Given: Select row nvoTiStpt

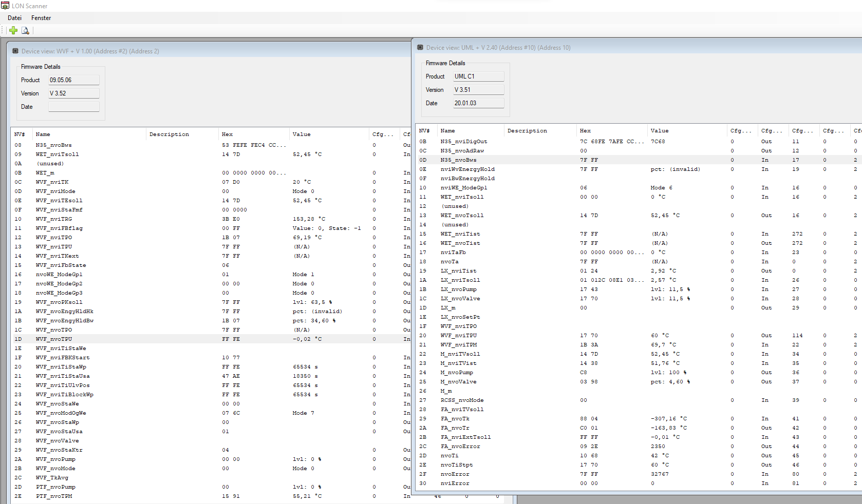Looking at the screenshot, I should 639,465.
